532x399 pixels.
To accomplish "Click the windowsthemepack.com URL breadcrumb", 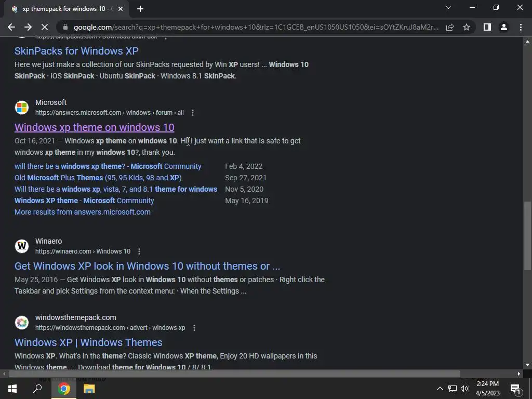I will point(110,328).
